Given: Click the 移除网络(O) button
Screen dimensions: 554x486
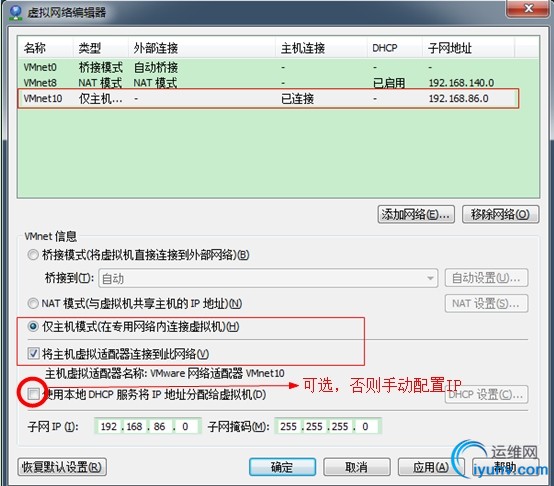Looking at the screenshot, I should click(500, 214).
